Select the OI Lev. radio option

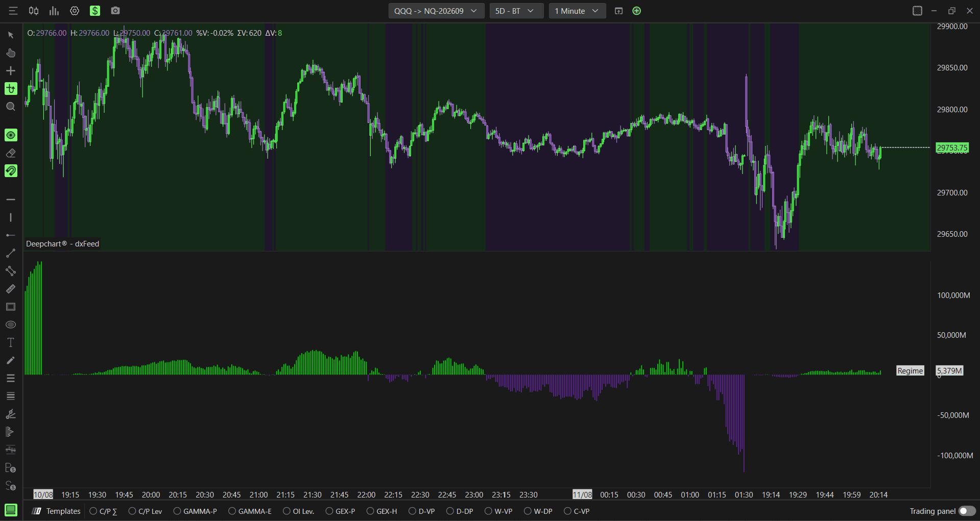tap(298, 511)
